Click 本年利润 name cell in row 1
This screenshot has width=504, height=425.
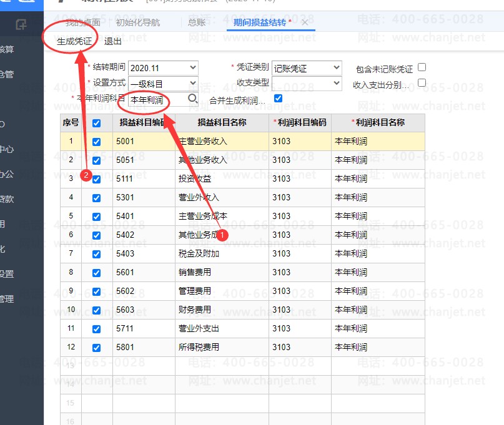(378, 141)
